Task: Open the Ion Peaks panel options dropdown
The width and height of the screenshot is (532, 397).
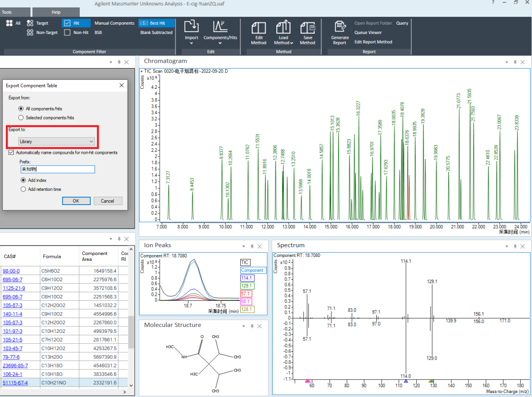Action: point(244,246)
